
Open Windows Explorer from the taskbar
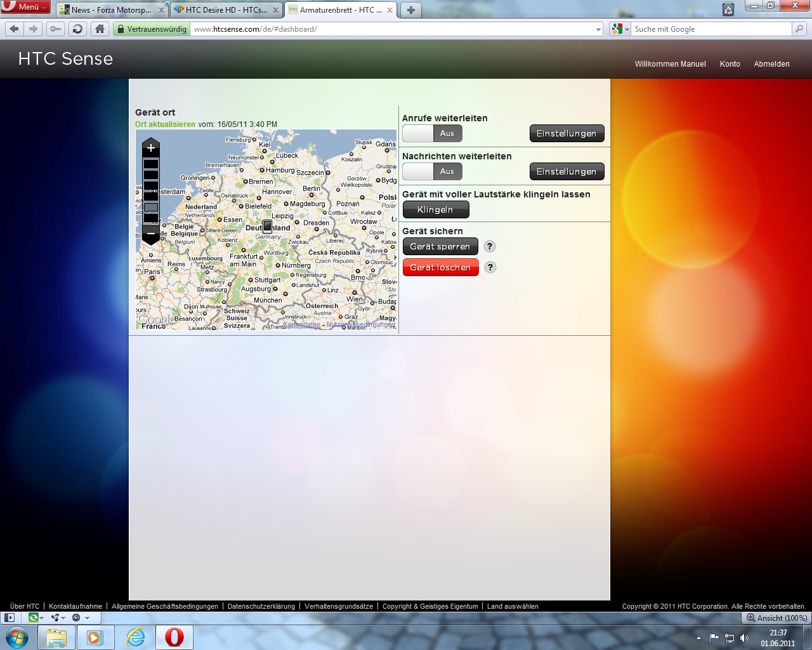coord(56,637)
